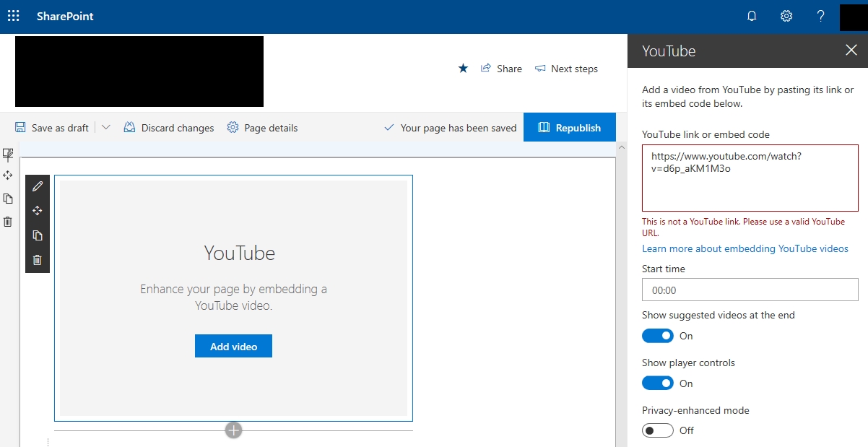Enable Privacy-enhanced mode toggle
This screenshot has height=447, width=868.
[658, 430]
